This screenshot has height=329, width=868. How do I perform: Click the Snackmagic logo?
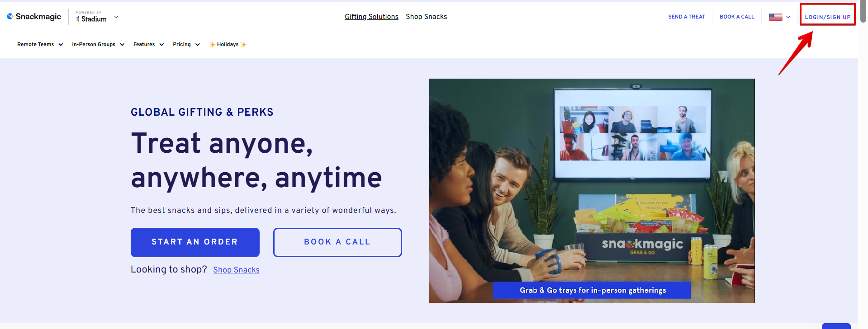pos(34,17)
